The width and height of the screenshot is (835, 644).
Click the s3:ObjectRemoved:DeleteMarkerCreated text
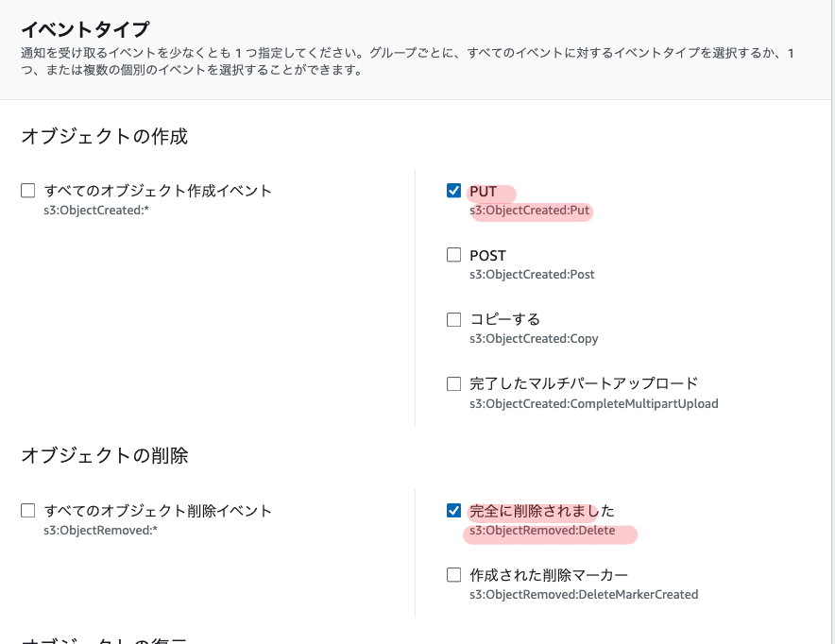584,595
